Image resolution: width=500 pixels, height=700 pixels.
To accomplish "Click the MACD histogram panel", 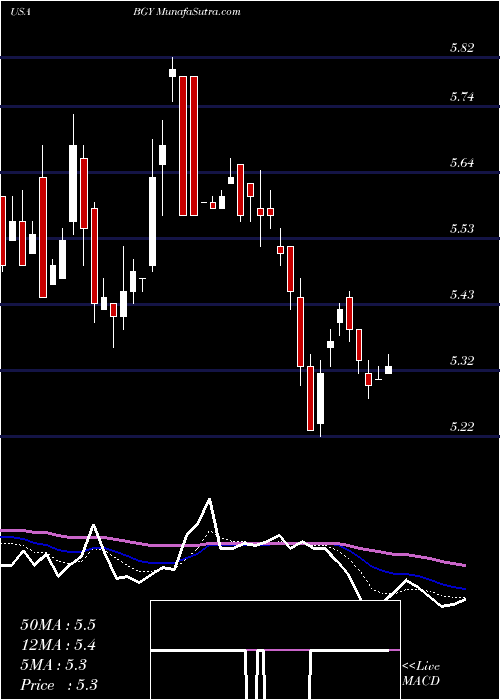I will [275, 650].
